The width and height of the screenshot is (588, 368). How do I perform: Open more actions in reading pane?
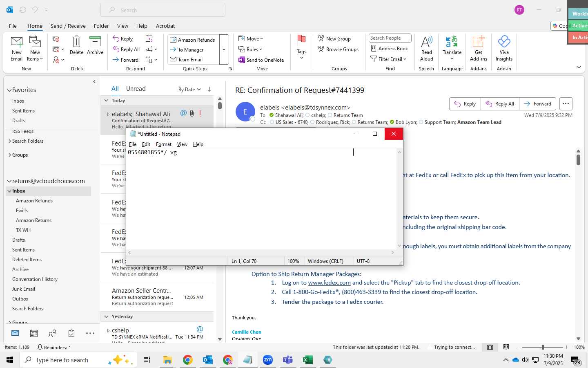[566, 104]
